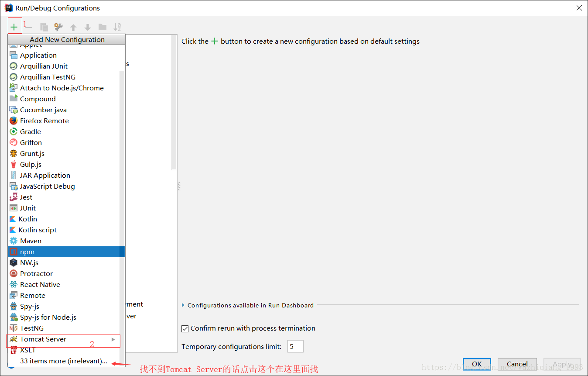588x376 pixels.
Task: Select the Kotlin icon
Action: 13,219
